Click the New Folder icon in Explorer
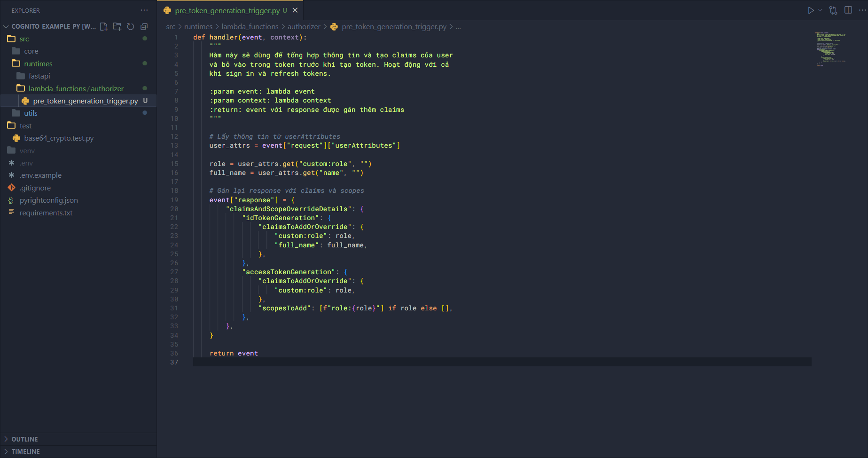 coord(117,27)
